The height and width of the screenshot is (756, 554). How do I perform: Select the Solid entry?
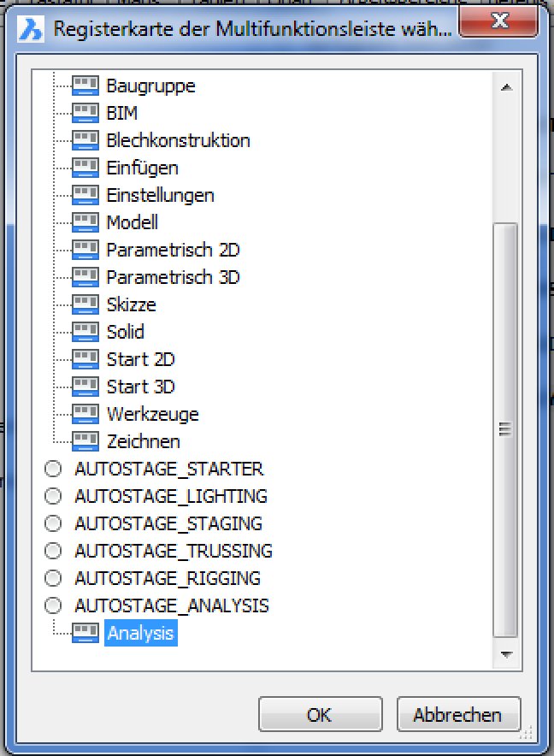(127, 332)
